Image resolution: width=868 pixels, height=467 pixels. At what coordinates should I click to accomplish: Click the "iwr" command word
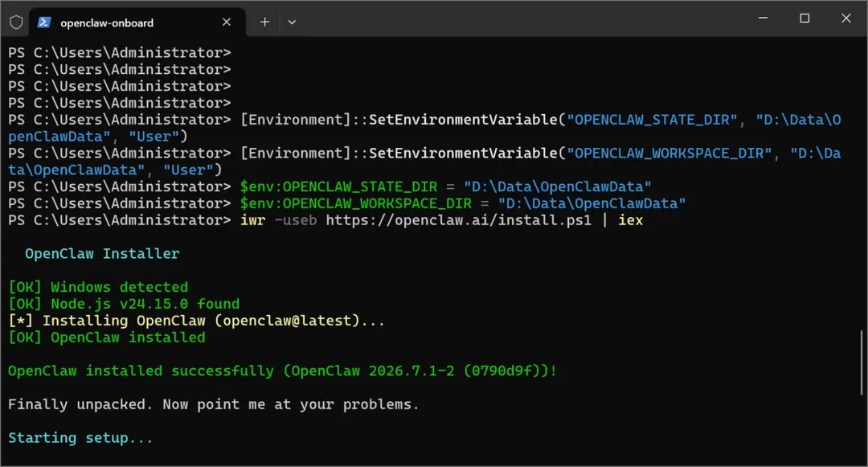pos(252,220)
